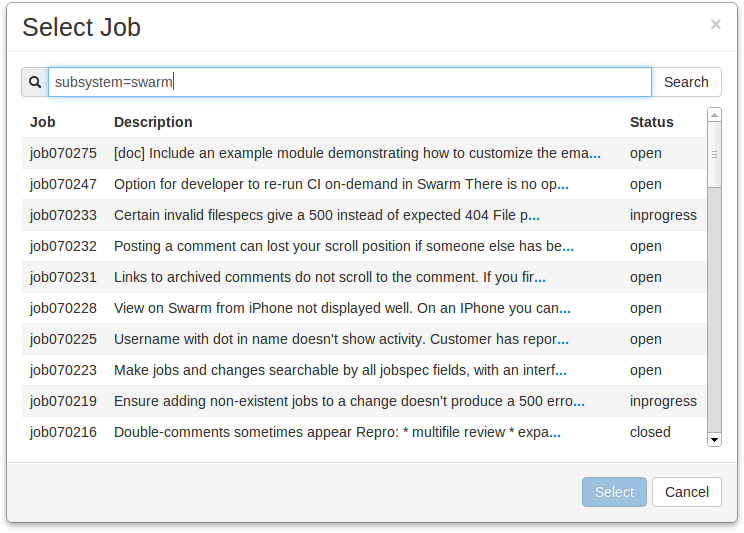Click the Search button
The image size is (744, 533).
686,82
